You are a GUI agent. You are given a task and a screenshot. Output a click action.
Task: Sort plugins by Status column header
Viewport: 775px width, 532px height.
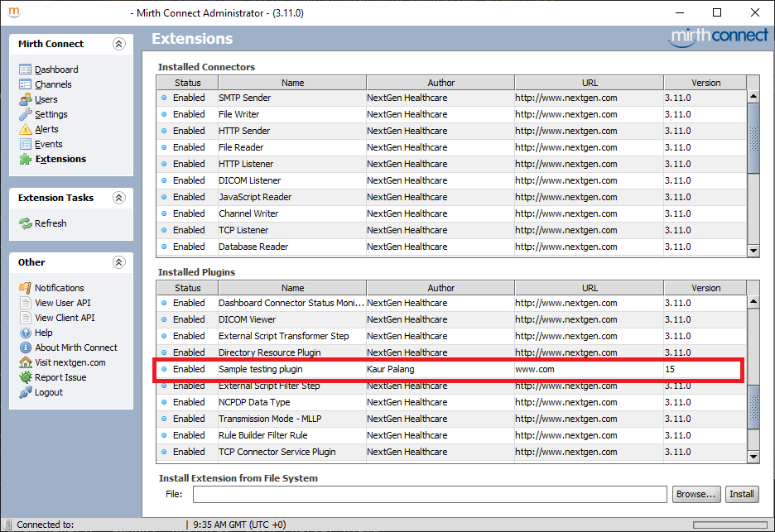[187, 288]
